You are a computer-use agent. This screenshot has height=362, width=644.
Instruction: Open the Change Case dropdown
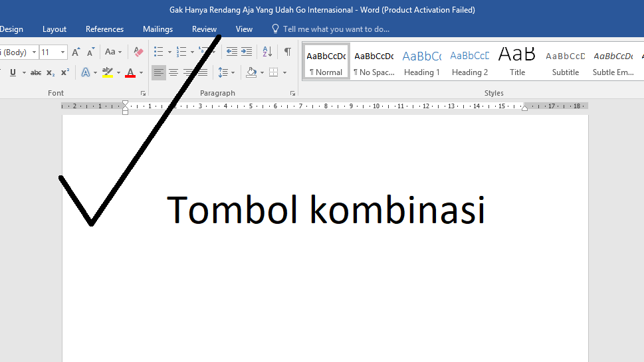click(x=114, y=52)
